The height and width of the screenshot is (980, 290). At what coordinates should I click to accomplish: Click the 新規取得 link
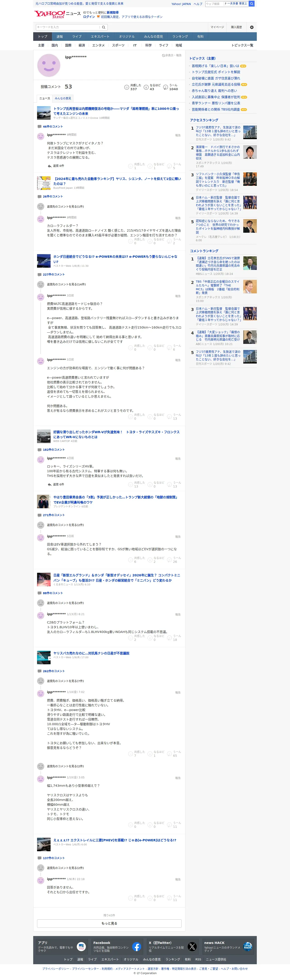pos(113,13)
